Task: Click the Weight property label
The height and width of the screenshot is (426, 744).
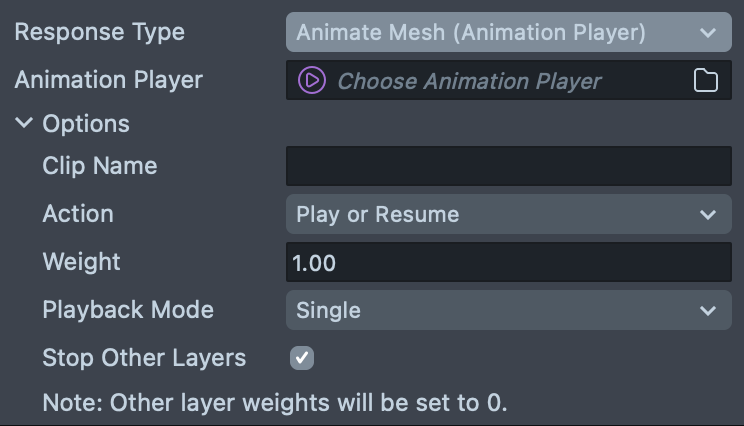Action: pyautogui.click(x=81, y=262)
